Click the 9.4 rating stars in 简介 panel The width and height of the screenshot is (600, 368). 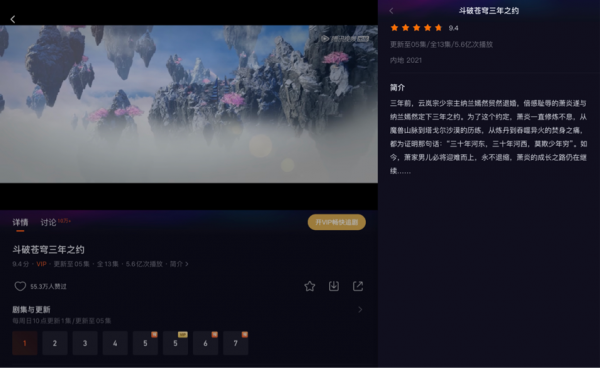coord(416,28)
